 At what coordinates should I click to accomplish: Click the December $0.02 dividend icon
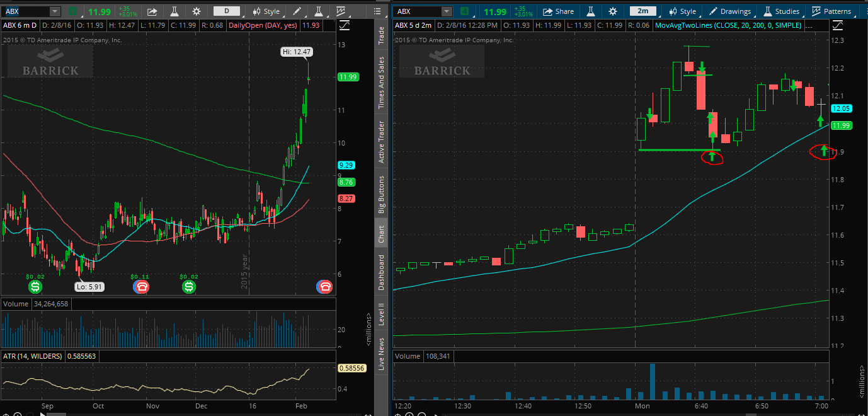pos(189,287)
